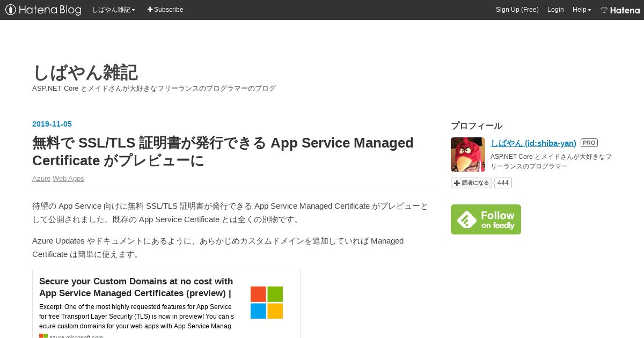The image size is (644, 338).
Task: Open Sign Up (Free) link
Action: point(517,10)
